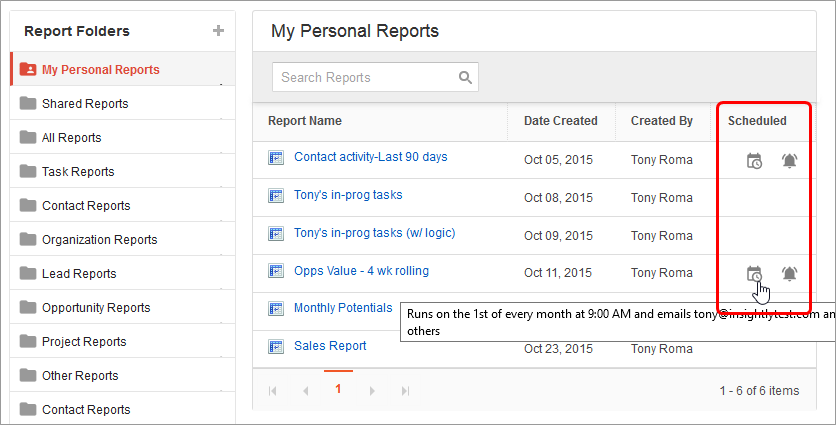Open Monthly Potentials report

coord(343,308)
